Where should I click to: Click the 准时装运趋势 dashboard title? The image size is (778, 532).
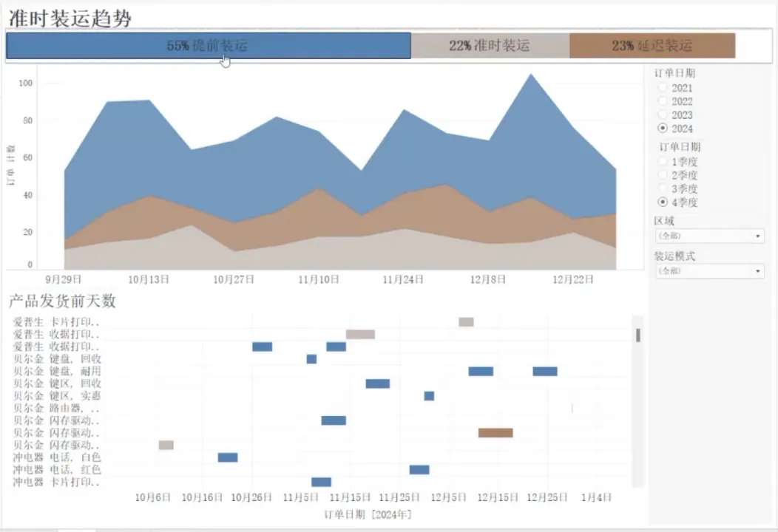pos(70,18)
